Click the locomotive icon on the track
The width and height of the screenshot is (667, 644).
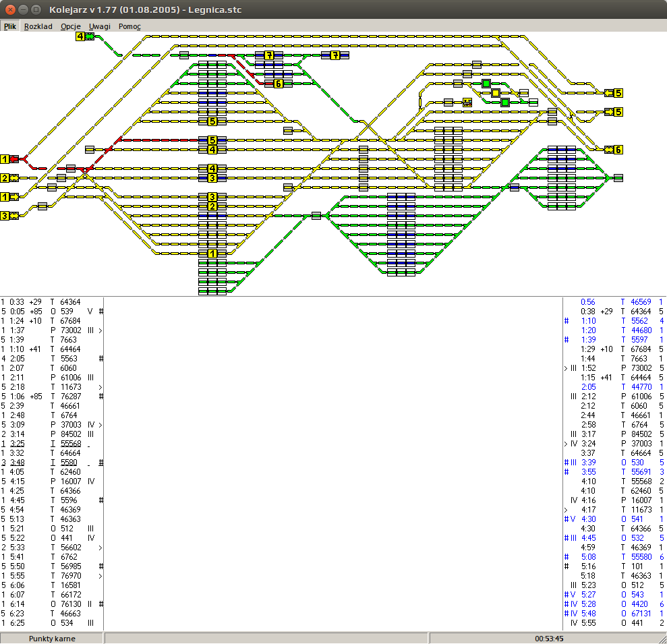coord(467,102)
